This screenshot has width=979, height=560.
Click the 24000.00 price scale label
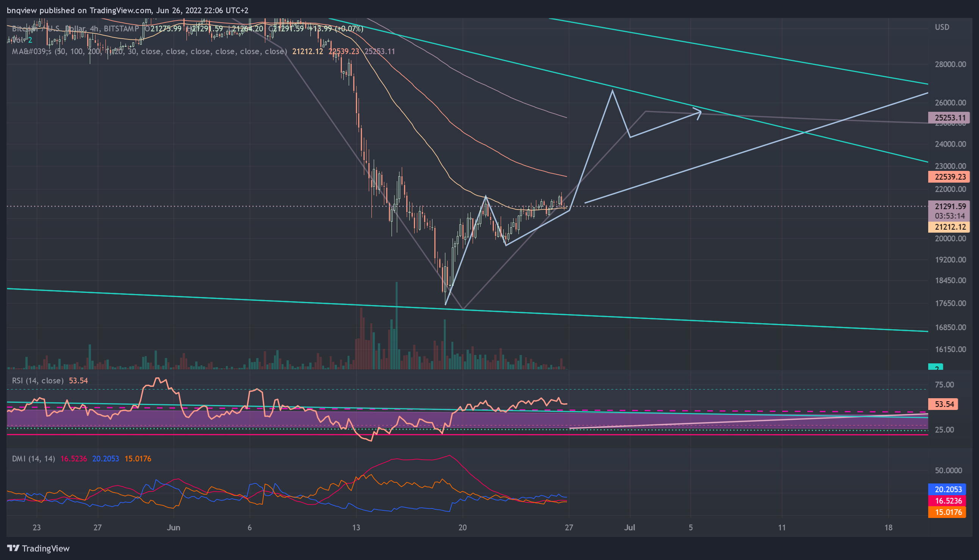tap(950, 144)
